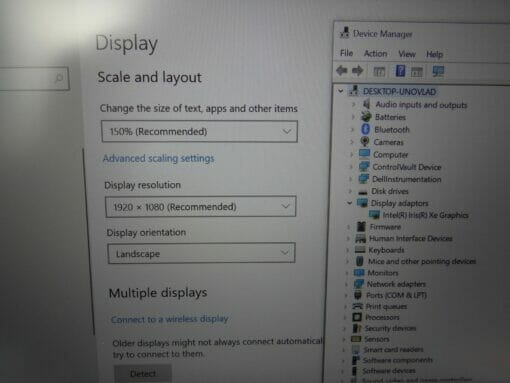Select the Software components tree item
Viewport: 510px width, 383px height.
pyautogui.click(x=397, y=360)
